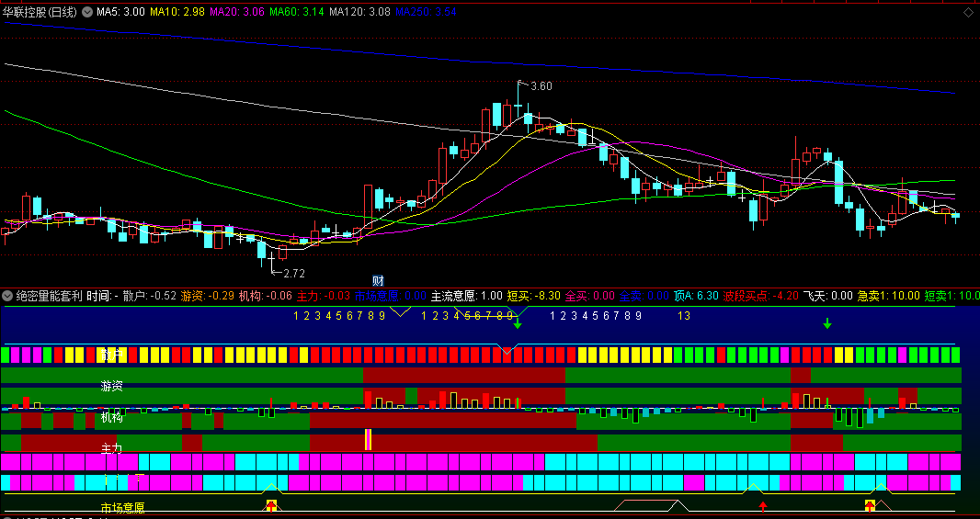Click the 散户: -0.52 value
The width and height of the screenshot is (980, 519).
(149, 296)
